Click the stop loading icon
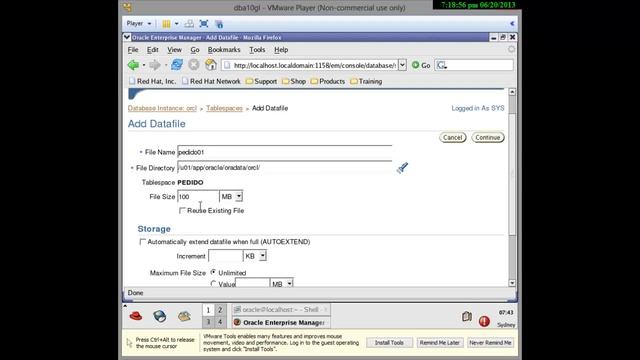640x360 pixels. [194, 64]
